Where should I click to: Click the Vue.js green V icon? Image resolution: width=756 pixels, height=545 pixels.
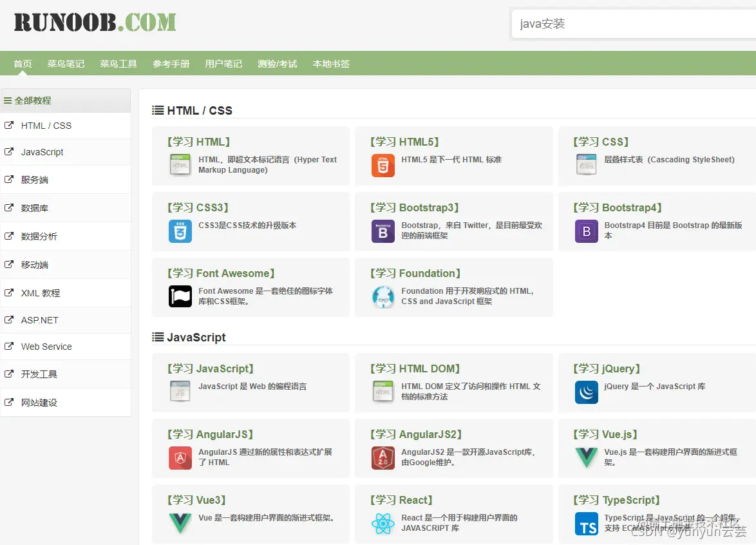point(586,457)
